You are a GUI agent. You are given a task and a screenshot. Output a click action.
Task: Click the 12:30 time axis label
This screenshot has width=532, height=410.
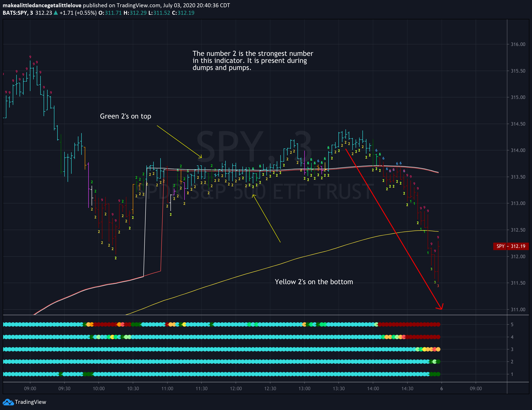point(270,389)
